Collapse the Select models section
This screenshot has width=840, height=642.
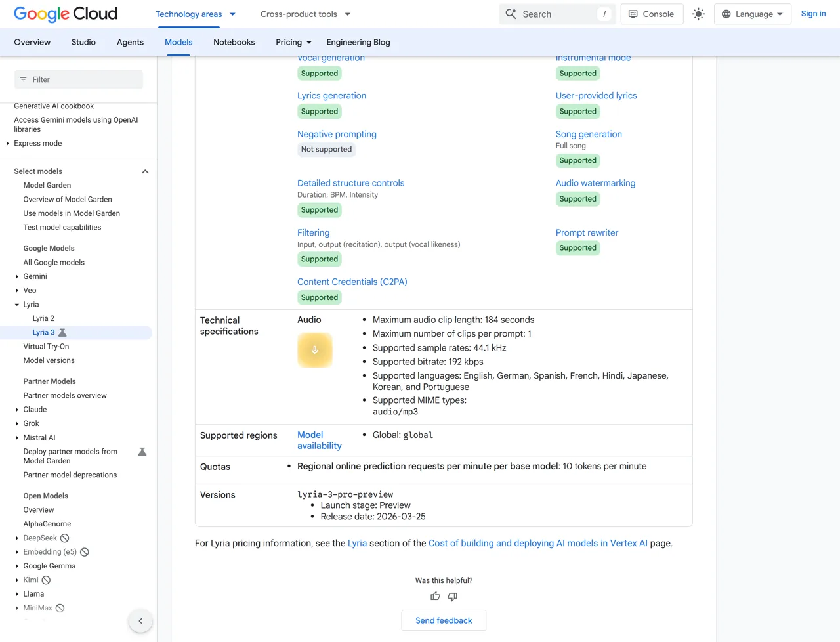point(145,171)
